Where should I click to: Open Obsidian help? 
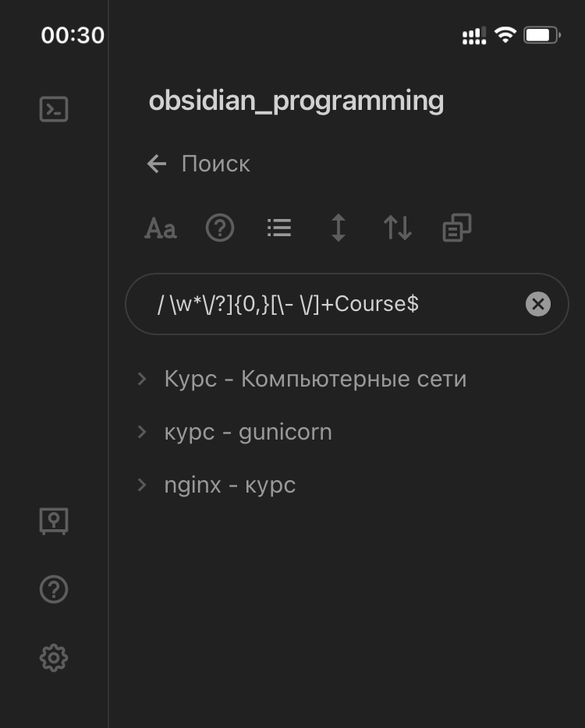pos(53,589)
